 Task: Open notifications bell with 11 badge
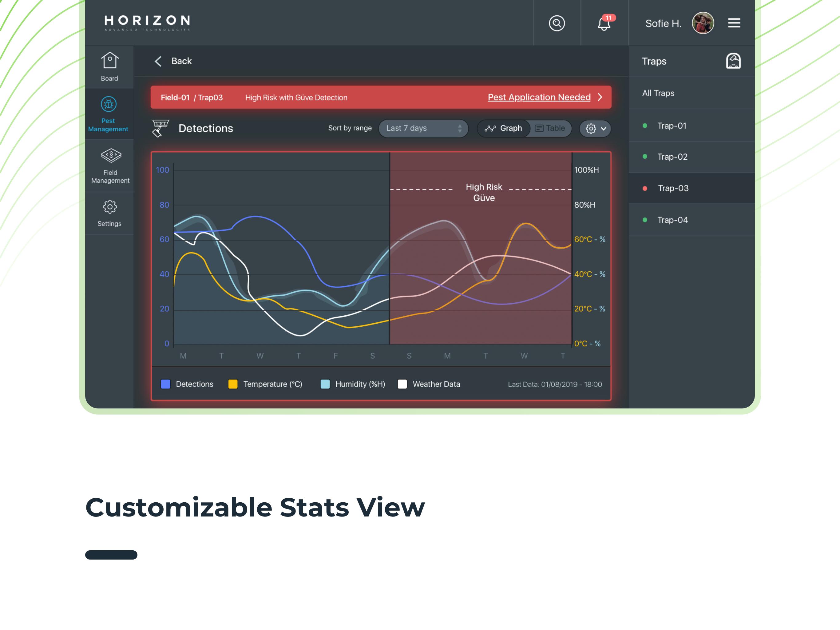click(x=605, y=23)
